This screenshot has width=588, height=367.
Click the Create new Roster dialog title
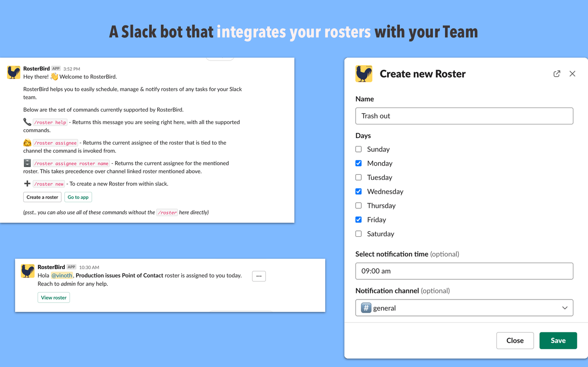423,74
